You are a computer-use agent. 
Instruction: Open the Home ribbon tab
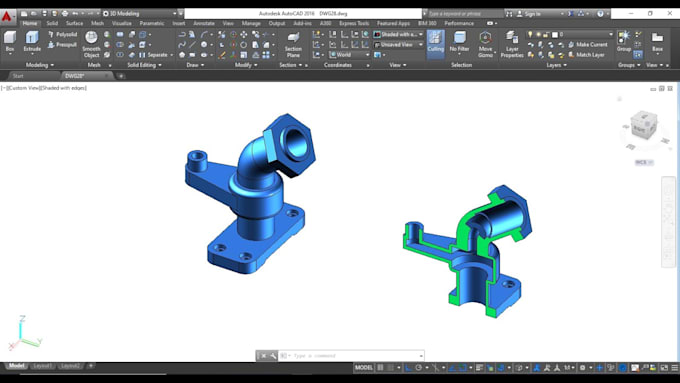coord(30,23)
